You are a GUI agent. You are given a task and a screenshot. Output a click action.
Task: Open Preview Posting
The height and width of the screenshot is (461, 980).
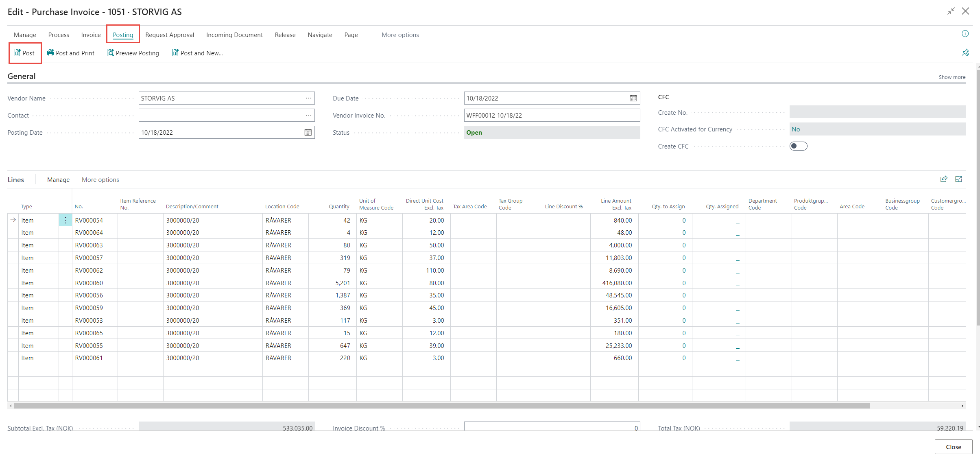pyautogui.click(x=133, y=53)
